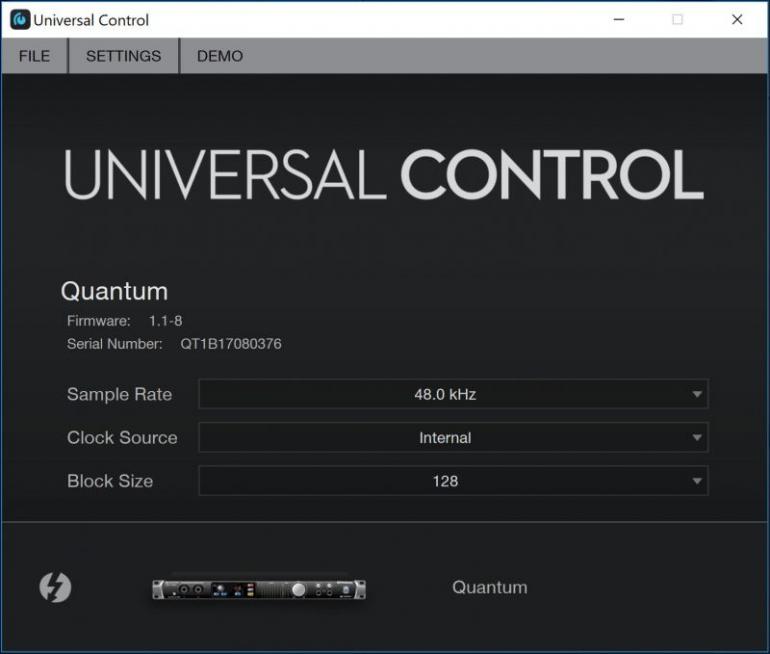Click the Sample Rate dropdown arrow
The height and width of the screenshot is (654, 770).
click(x=696, y=394)
